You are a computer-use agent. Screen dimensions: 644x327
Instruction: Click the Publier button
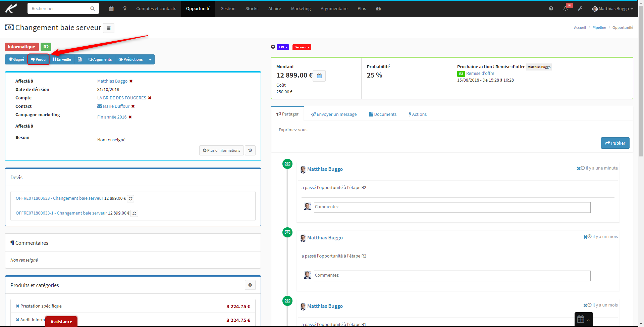[x=615, y=143]
